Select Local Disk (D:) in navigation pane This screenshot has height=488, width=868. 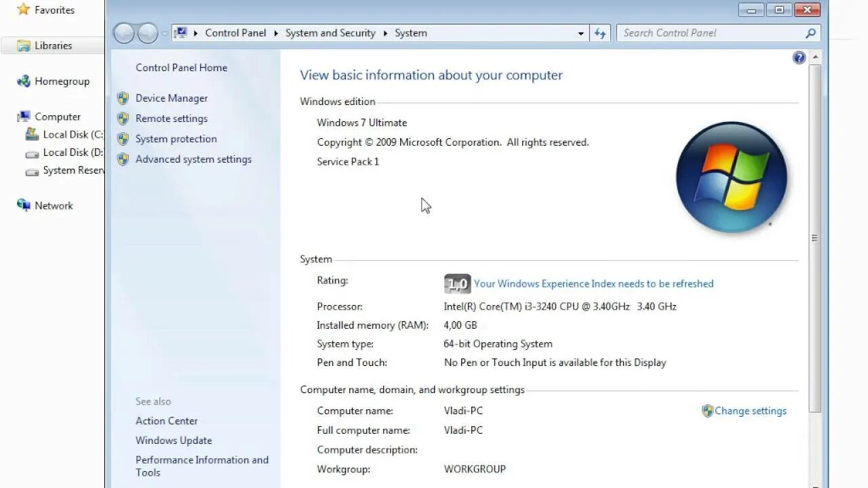(73, 152)
